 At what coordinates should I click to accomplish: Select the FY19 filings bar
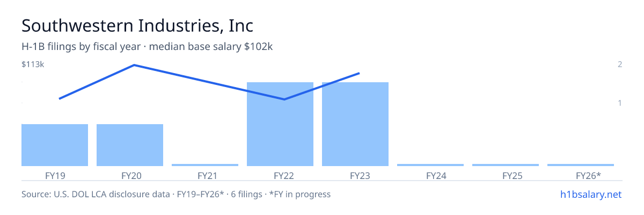coord(55,145)
